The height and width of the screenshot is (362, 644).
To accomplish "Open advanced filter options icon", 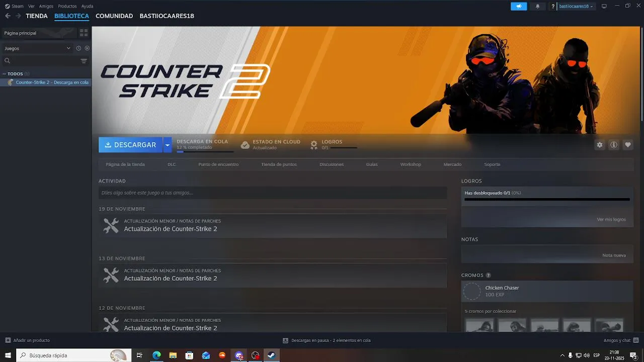I will point(84,61).
